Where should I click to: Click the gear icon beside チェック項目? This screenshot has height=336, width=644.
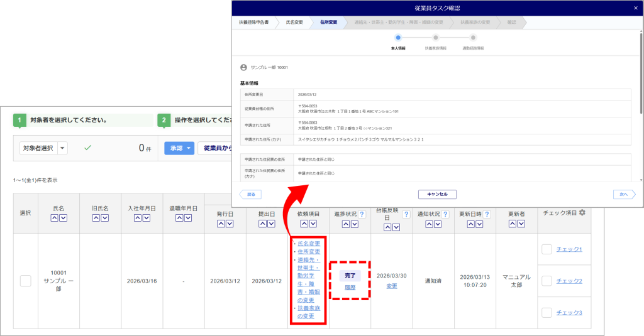[582, 213]
